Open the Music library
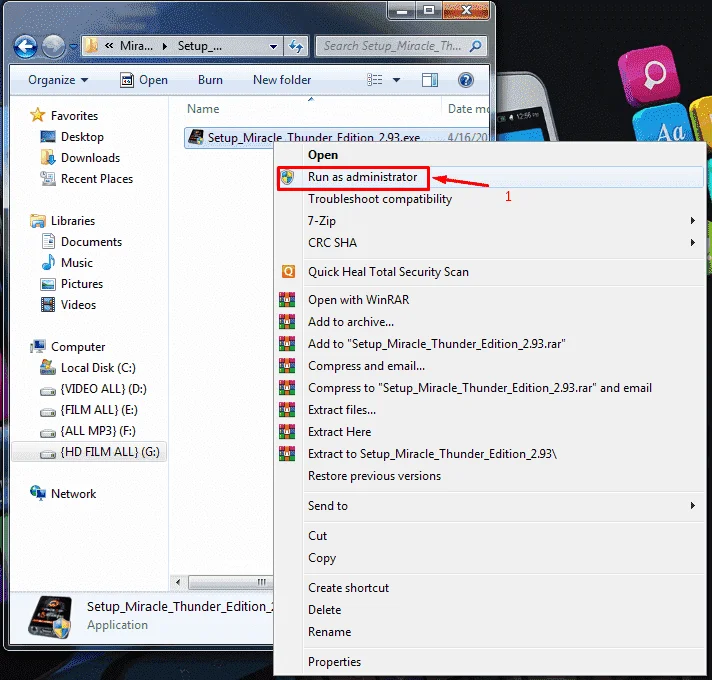 (x=77, y=263)
